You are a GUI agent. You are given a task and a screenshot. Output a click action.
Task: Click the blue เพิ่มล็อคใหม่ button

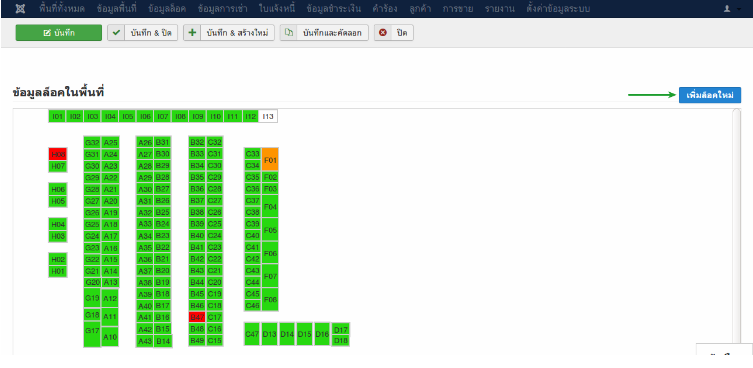(710, 95)
